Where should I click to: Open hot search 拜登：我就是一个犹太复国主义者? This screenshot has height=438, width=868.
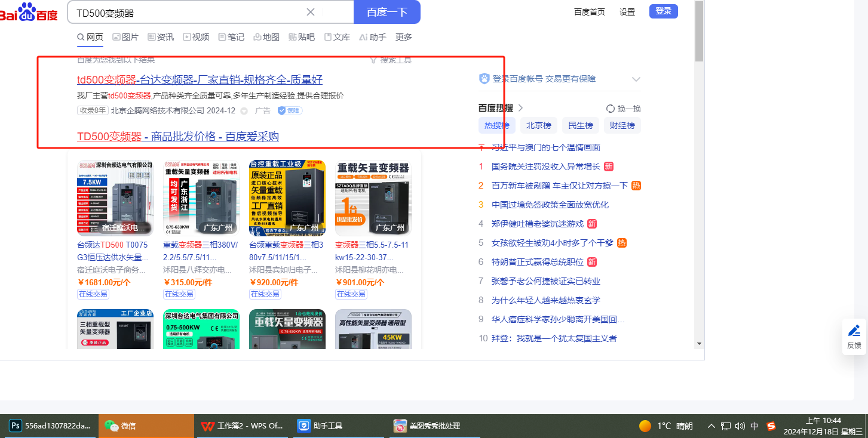pyautogui.click(x=554, y=338)
